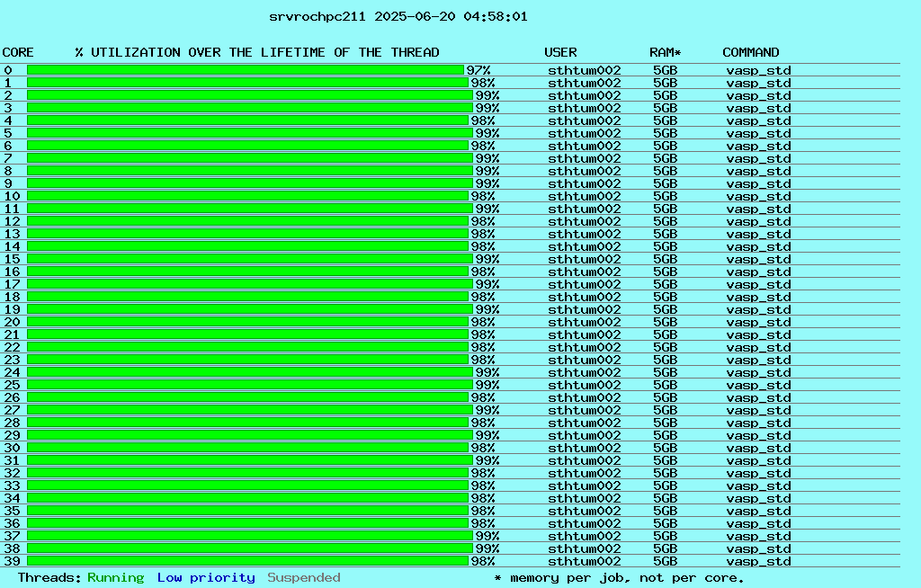Click the % UTILIZATION OVER THE LIFETIME header
The height and width of the screenshot is (588, 921).
[257, 52]
